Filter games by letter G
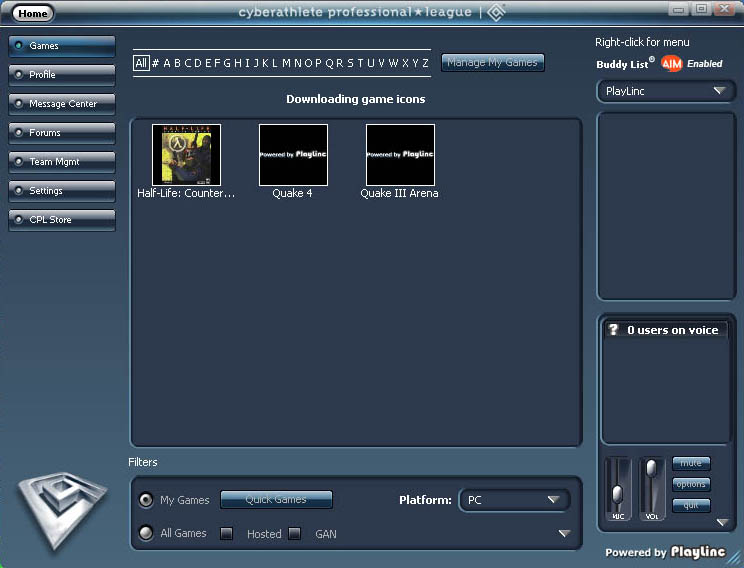This screenshot has width=744, height=568. pos(227,63)
